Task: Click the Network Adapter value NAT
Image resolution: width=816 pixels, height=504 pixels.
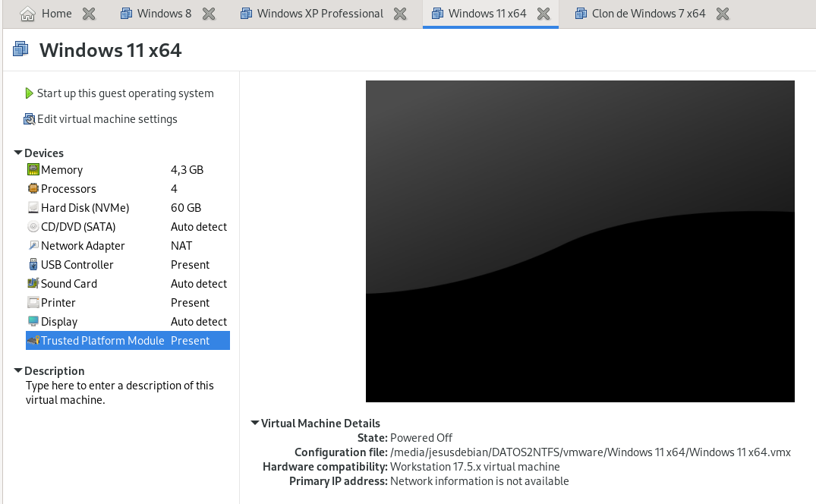Action: click(181, 245)
